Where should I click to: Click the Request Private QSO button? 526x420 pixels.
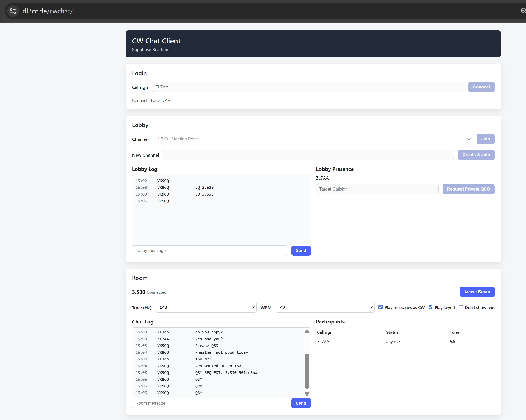tap(468, 189)
